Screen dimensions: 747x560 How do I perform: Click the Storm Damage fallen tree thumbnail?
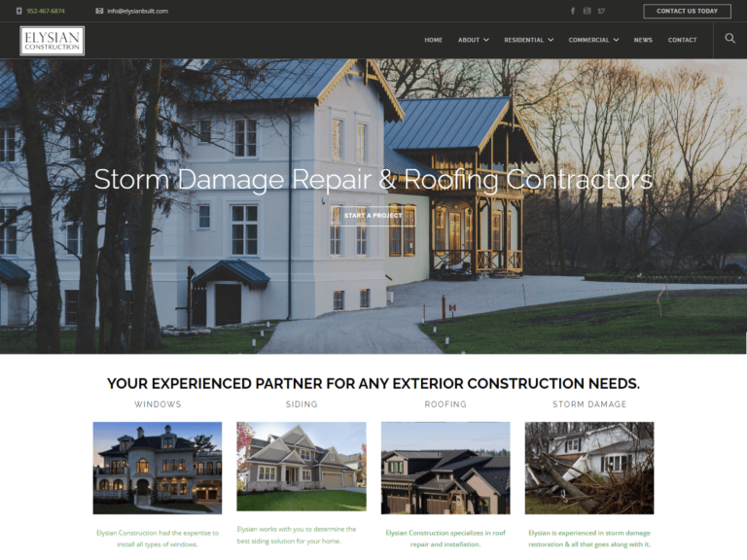click(589, 468)
